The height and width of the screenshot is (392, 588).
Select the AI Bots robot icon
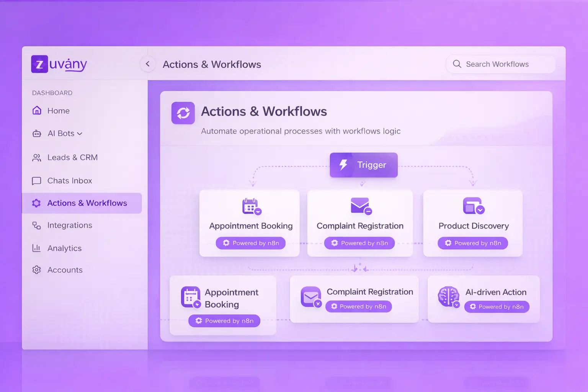pyautogui.click(x=37, y=134)
